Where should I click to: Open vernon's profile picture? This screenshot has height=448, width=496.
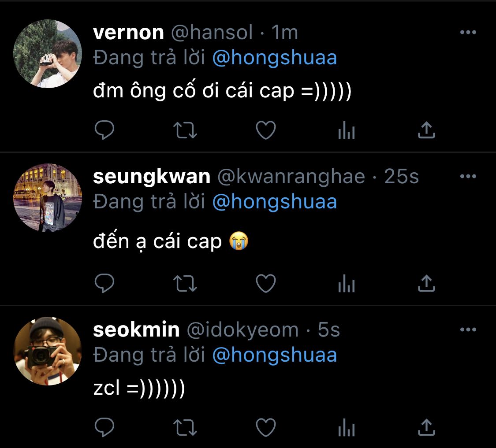tap(48, 54)
